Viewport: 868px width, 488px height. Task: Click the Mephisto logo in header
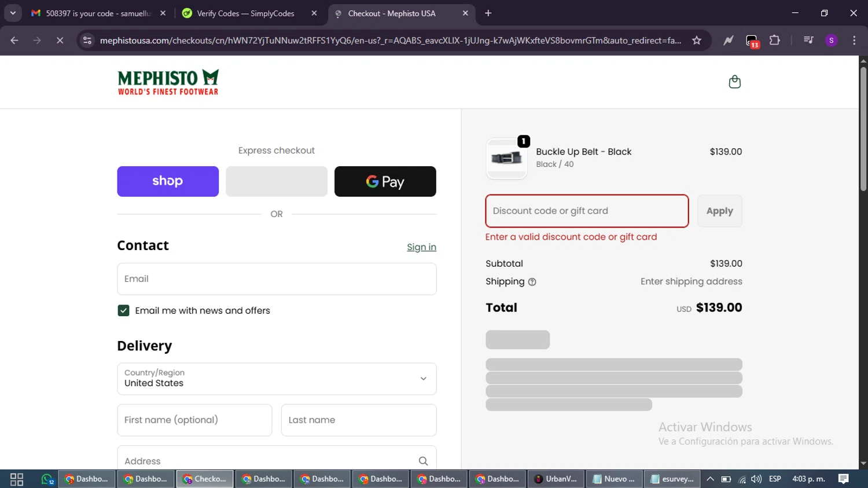[x=168, y=82]
